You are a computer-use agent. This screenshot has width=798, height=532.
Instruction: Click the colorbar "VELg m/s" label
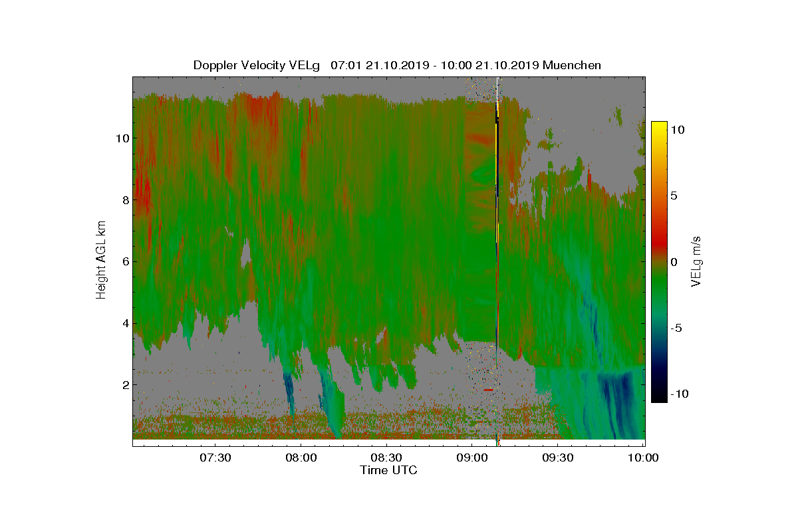(696, 261)
